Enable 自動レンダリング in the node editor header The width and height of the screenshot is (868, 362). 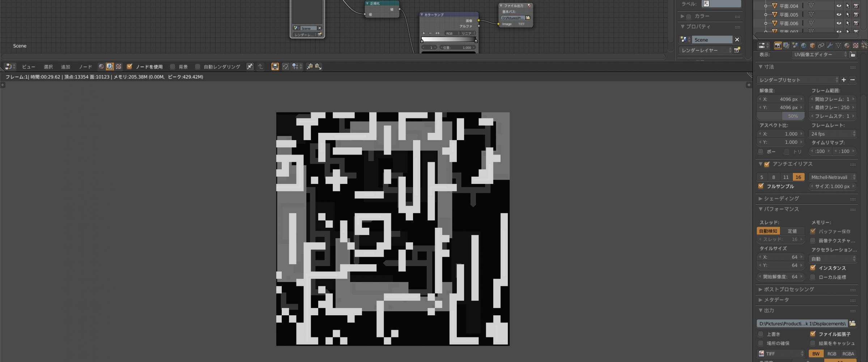click(198, 67)
